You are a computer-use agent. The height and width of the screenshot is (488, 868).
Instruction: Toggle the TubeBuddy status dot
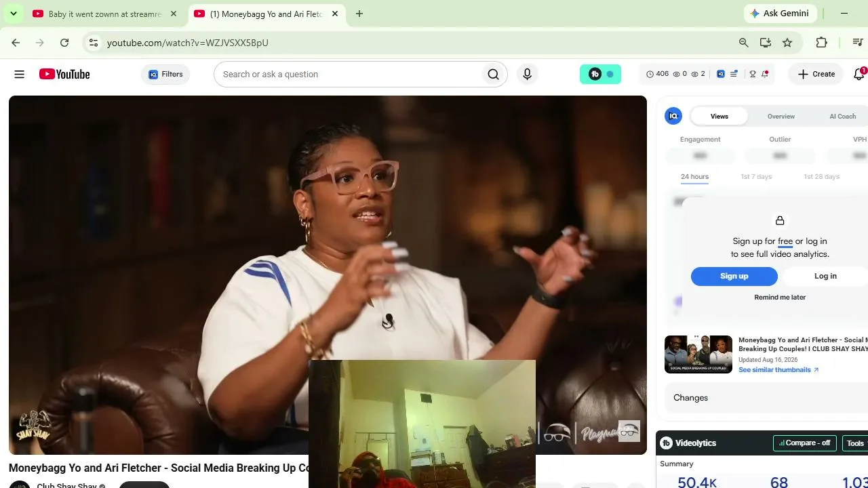(610, 75)
